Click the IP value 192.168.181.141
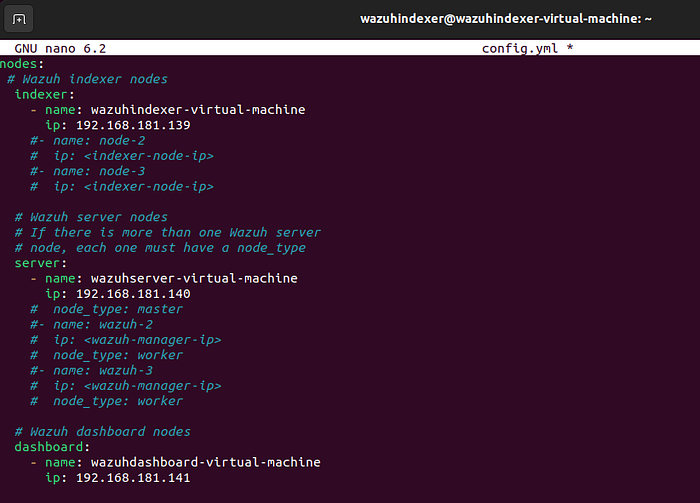 [133, 478]
